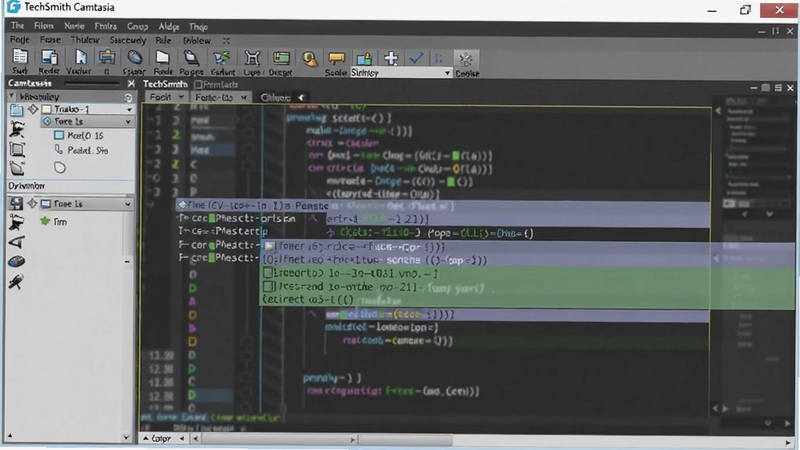Image resolution: width=800 pixels, height=450 pixels.
Task: Click the left scroll arrow beside Catpr
Action: tap(182, 438)
